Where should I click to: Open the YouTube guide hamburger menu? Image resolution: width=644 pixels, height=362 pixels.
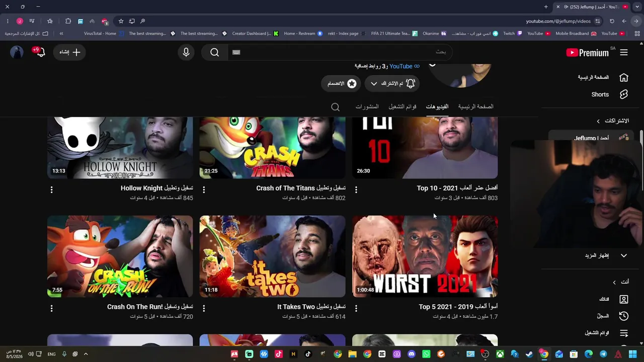click(x=624, y=52)
